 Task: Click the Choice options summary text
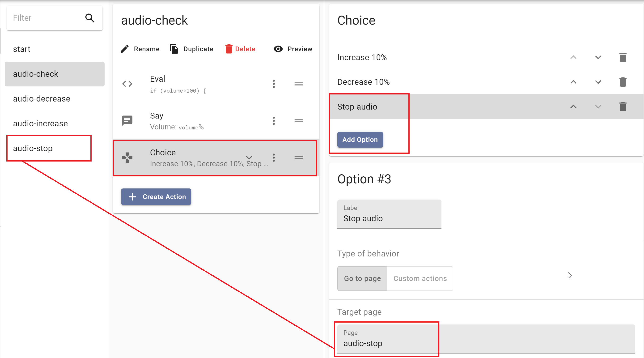pos(209,164)
